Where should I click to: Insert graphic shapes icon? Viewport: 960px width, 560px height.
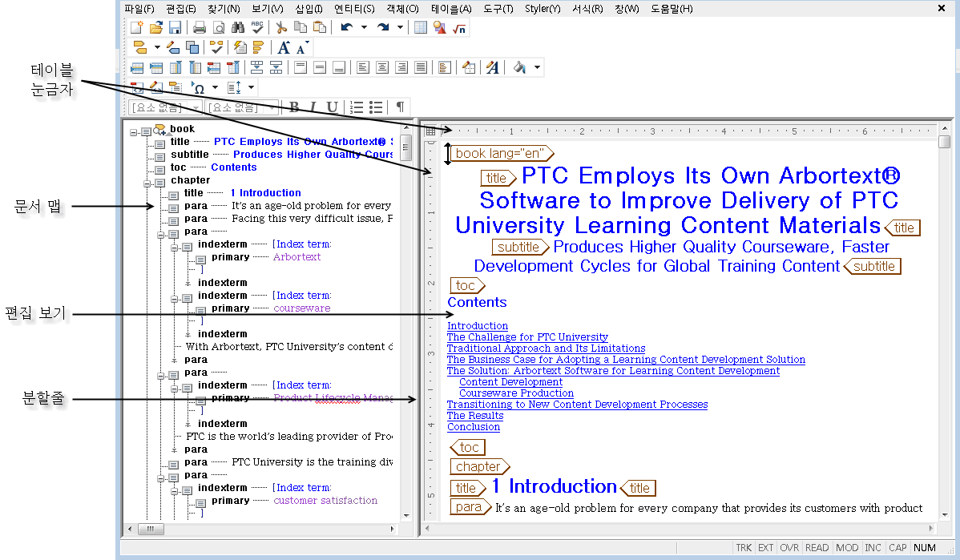coord(440,27)
